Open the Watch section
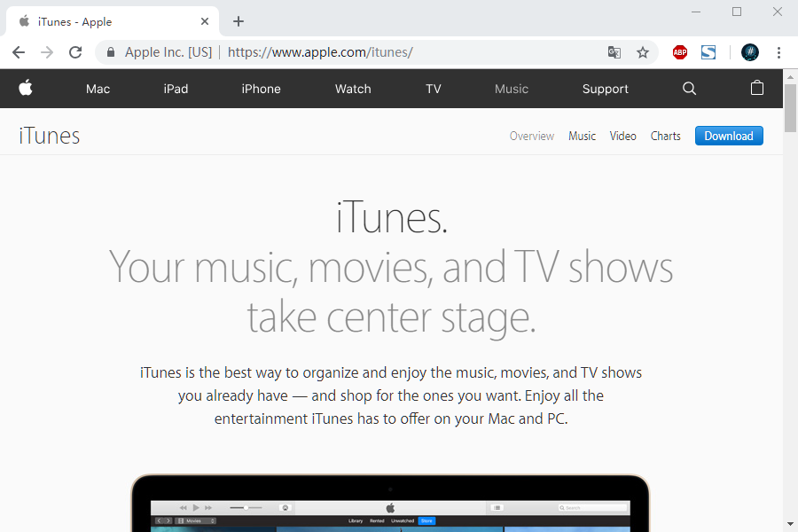Viewport: 798px width, 532px height. click(353, 89)
